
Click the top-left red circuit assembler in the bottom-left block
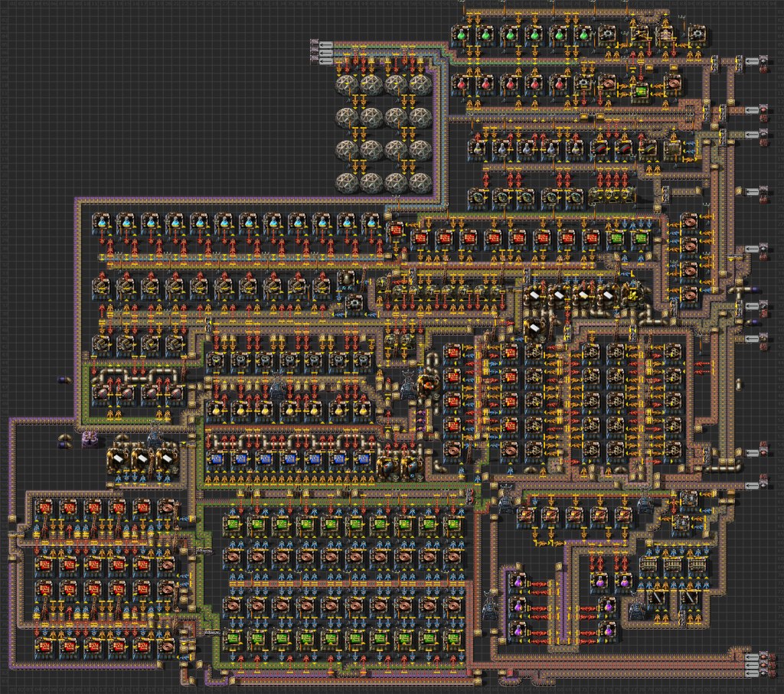pyautogui.click(x=44, y=509)
